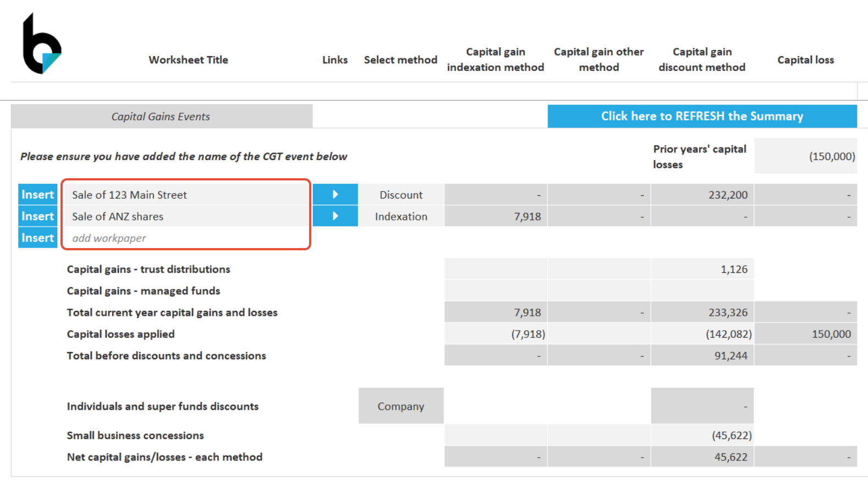868x483 pixels.
Task: Select 'Net capital gains/losses - each method' label
Action: pos(164,457)
